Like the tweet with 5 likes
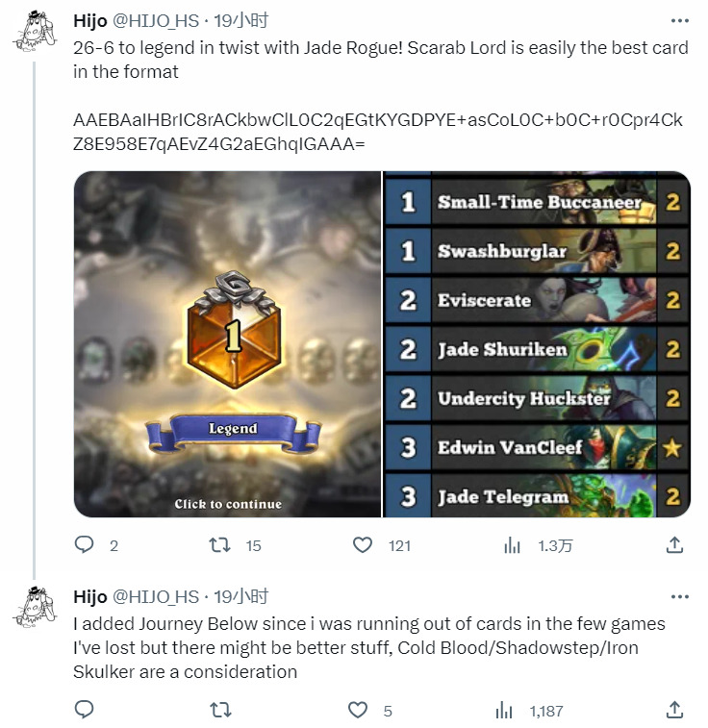The width and height of the screenshot is (708, 728). pos(358,710)
